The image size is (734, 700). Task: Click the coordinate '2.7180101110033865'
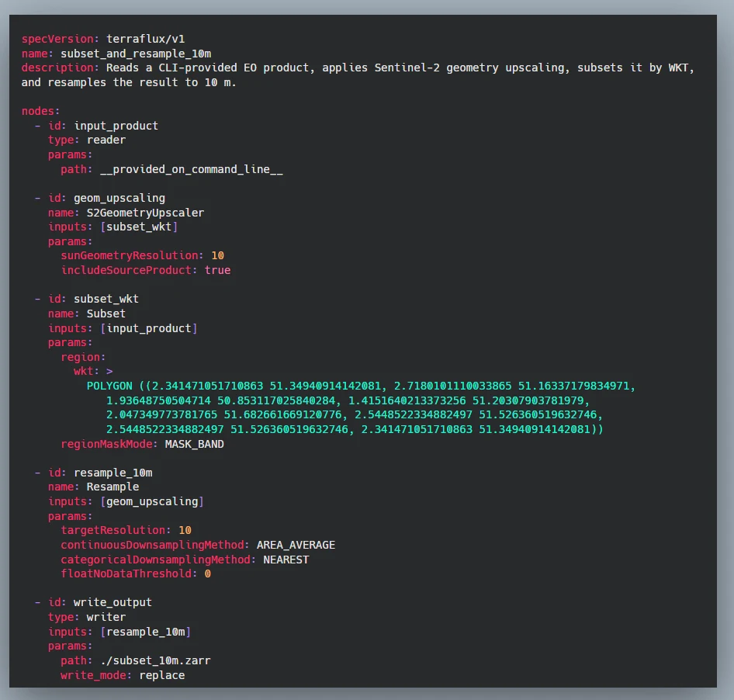click(452, 386)
